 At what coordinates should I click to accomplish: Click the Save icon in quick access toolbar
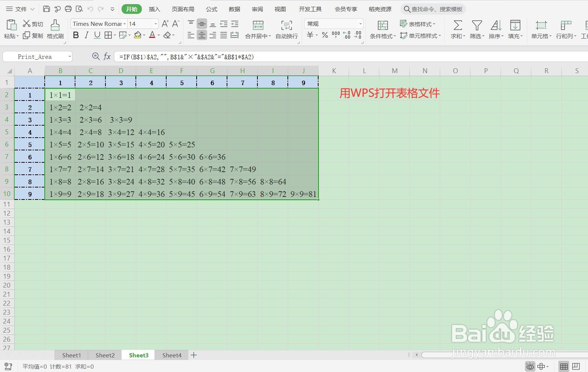click(47, 9)
